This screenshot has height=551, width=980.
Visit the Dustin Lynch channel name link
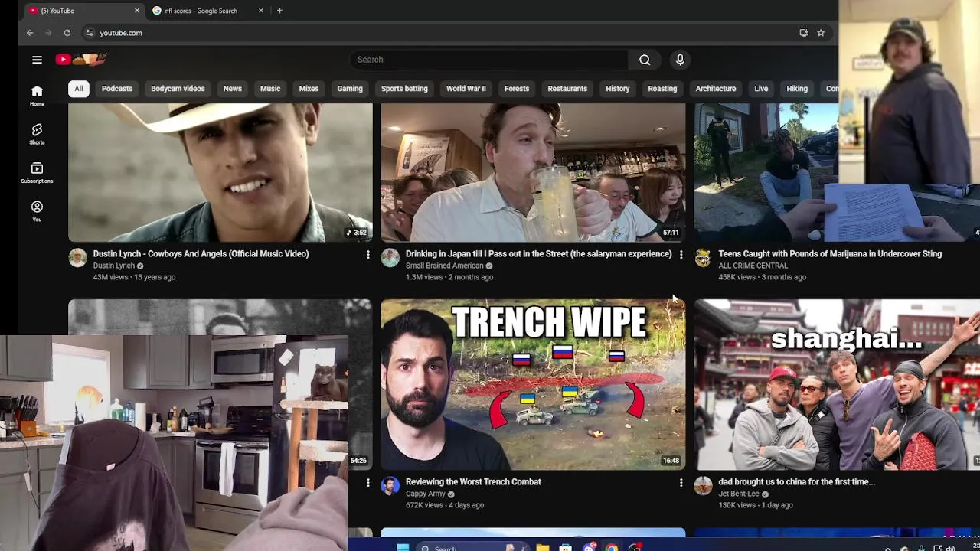(113, 266)
